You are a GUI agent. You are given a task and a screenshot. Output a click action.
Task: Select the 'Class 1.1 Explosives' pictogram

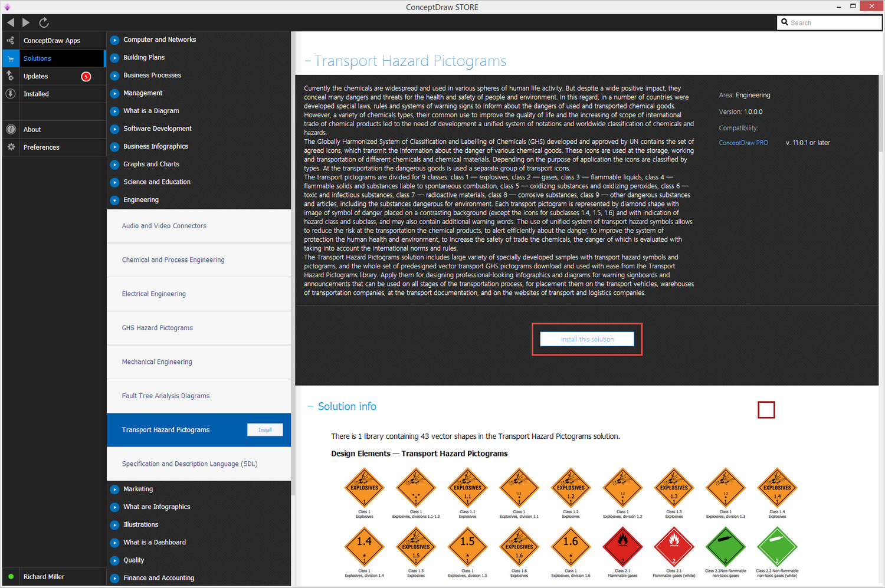(x=467, y=487)
